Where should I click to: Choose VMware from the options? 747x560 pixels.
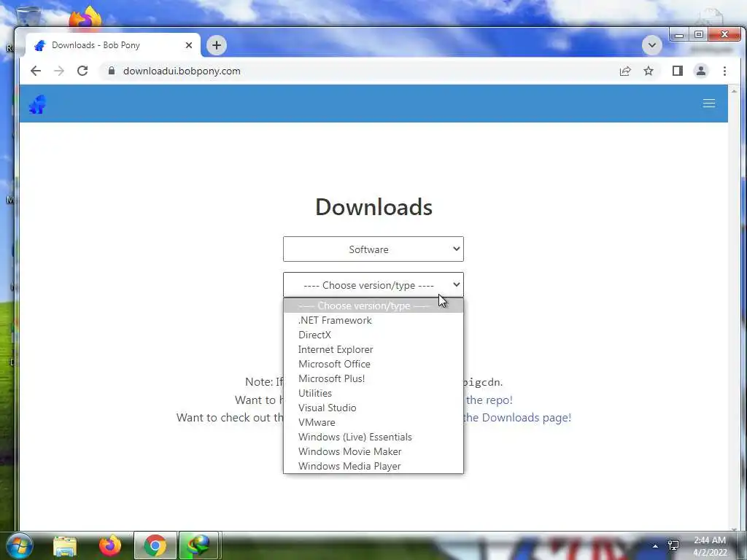tap(373, 422)
